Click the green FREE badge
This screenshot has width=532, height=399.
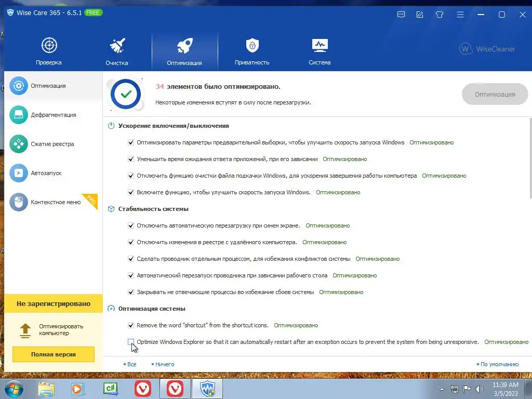[x=93, y=12]
